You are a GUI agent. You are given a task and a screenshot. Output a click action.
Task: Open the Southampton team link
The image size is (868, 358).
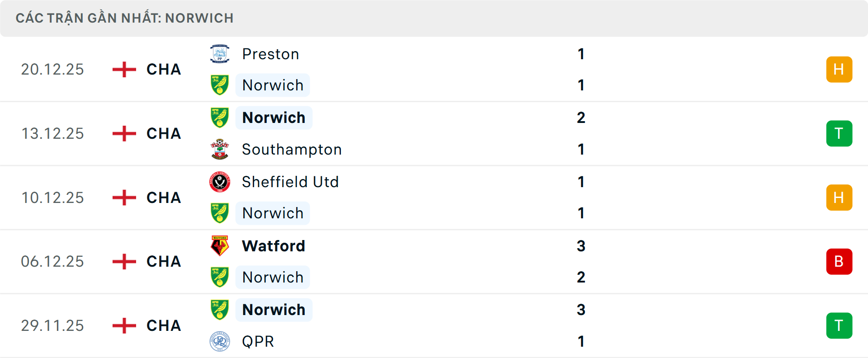coord(292,149)
